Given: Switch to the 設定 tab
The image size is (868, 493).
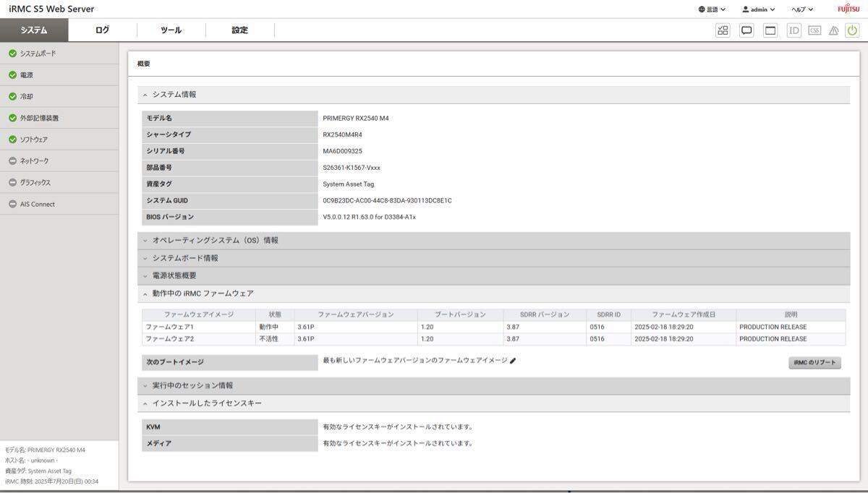Looking at the screenshot, I should tap(240, 30).
